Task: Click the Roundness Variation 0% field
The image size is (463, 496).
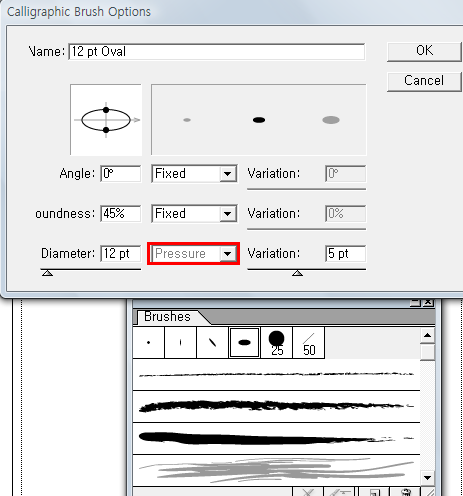Action: coord(346,214)
